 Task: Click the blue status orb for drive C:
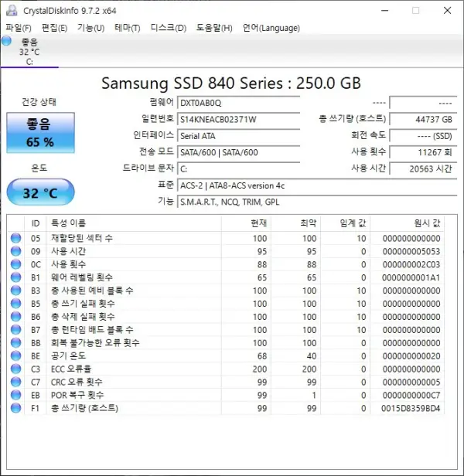(x=6, y=41)
